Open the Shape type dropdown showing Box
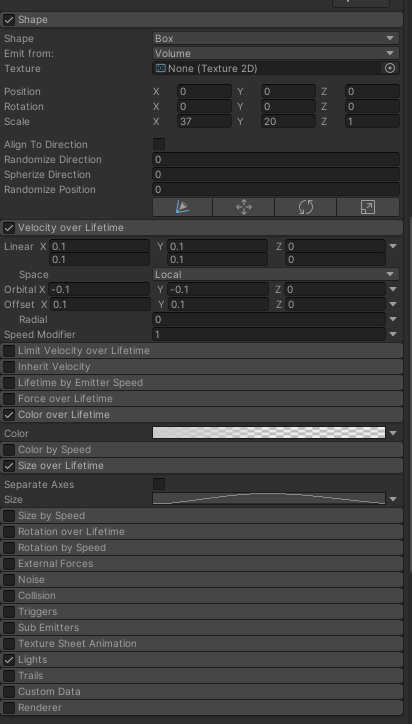 pos(276,38)
